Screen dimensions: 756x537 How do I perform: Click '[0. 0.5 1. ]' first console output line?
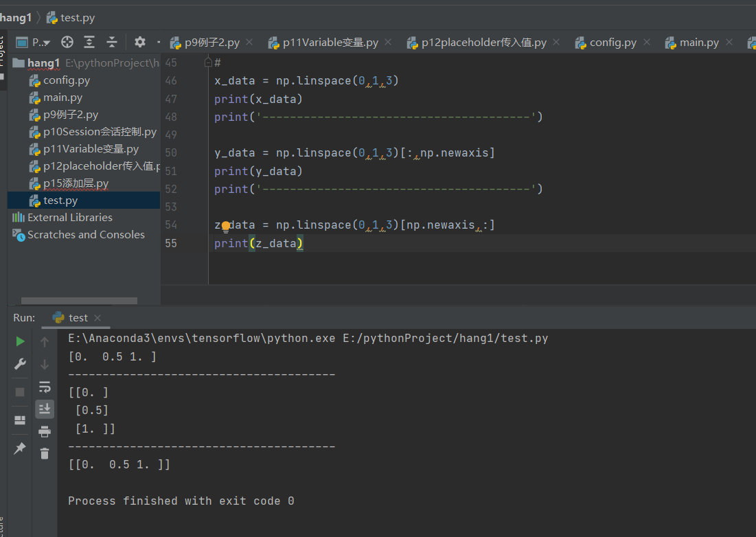click(x=113, y=356)
